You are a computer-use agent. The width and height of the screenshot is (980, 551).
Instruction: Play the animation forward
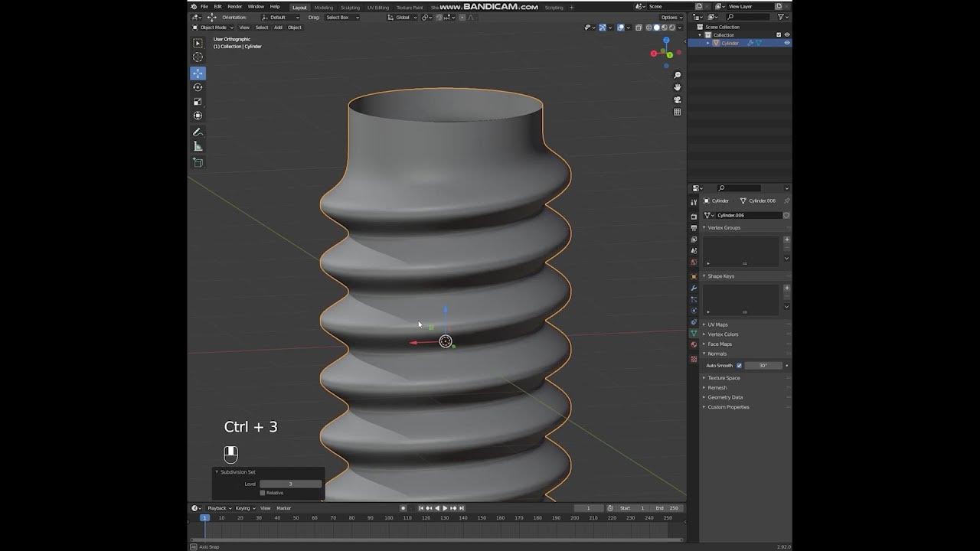[x=445, y=508]
